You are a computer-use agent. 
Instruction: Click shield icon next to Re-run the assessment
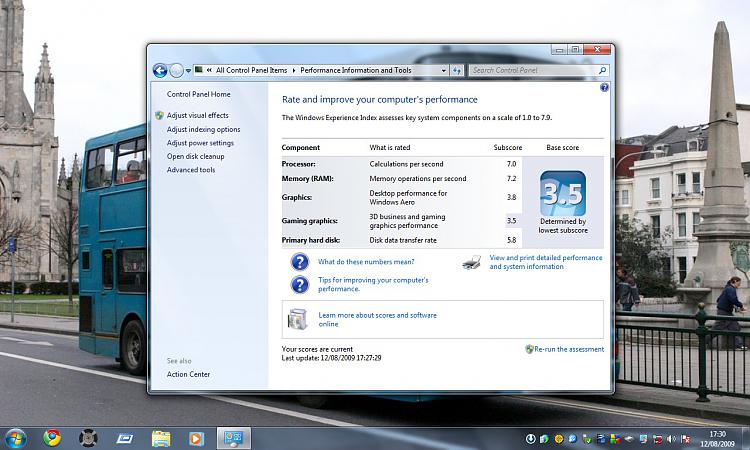tap(529, 349)
